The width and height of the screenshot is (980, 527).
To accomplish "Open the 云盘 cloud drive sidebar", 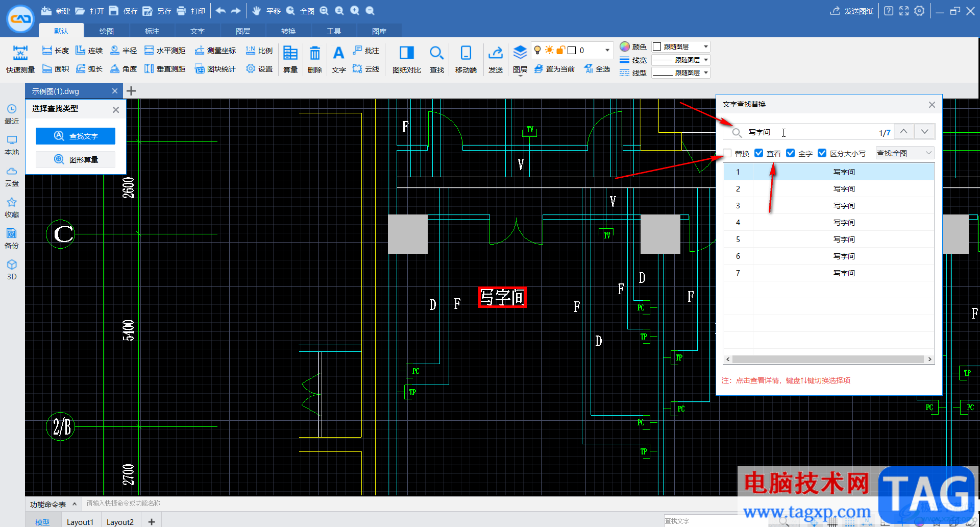I will pos(12,176).
